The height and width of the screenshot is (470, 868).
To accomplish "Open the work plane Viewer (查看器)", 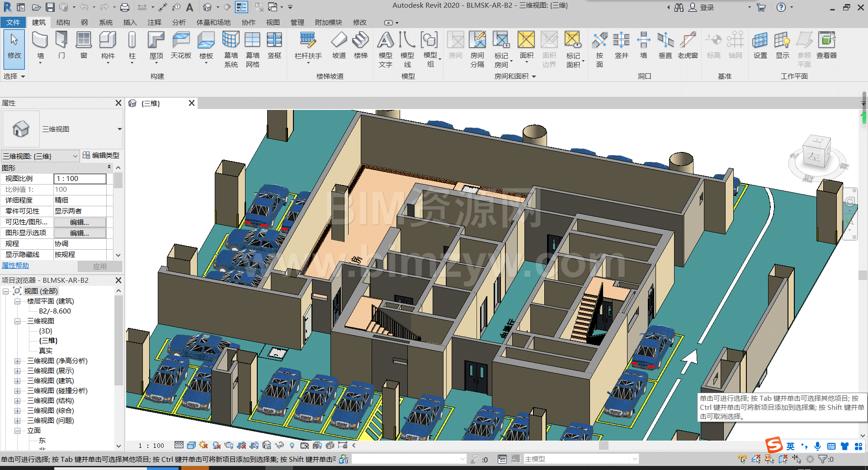I will pyautogui.click(x=826, y=45).
